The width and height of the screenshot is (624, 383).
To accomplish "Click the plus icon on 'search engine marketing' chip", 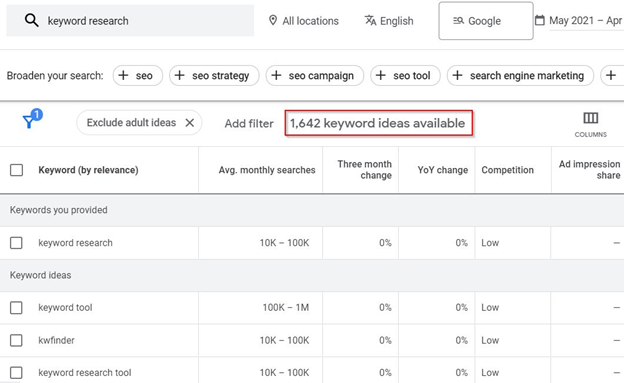I will pyautogui.click(x=457, y=75).
